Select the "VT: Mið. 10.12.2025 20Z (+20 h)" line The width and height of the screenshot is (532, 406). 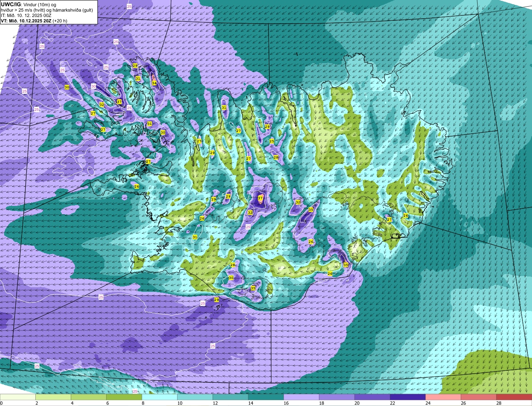click(34, 20)
